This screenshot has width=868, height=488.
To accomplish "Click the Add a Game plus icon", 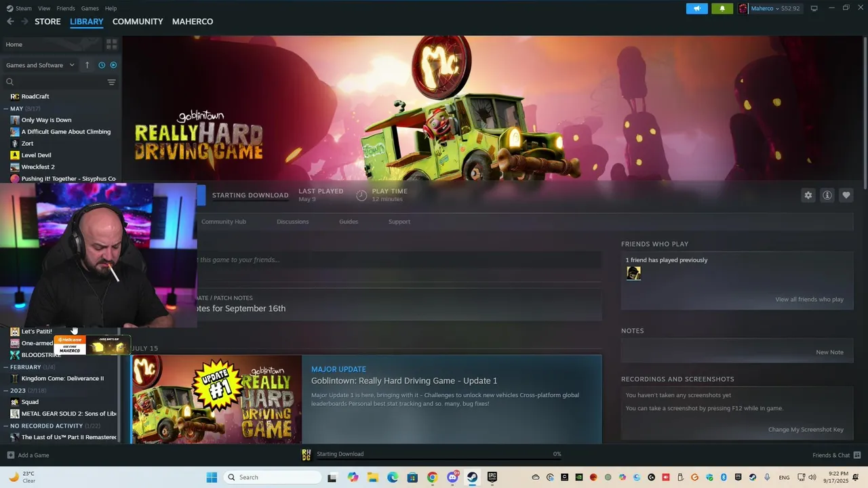I will (x=10, y=455).
